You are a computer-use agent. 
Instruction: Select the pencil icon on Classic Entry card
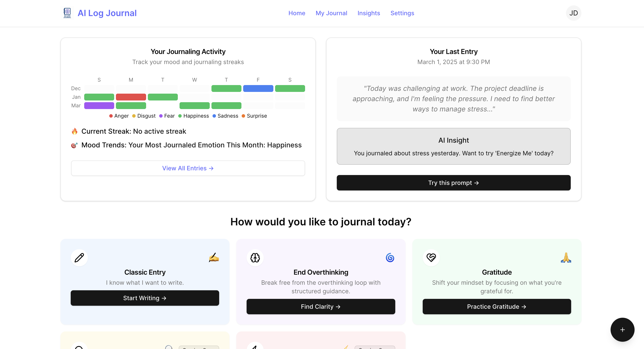tap(79, 258)
